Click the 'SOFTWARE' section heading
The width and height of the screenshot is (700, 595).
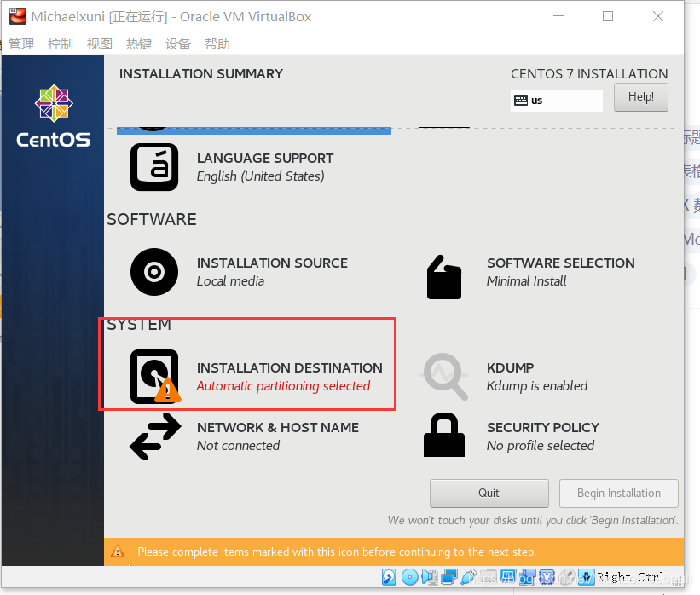(152, 219)
